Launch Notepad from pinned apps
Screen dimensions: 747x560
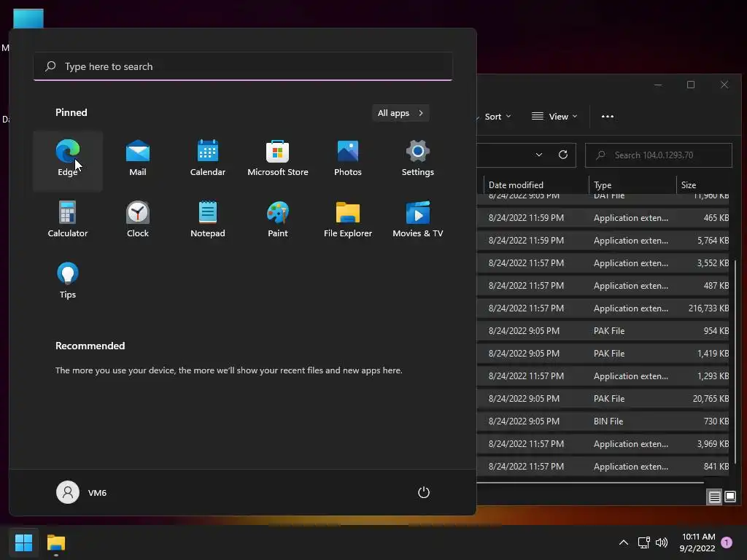[208, 220]
